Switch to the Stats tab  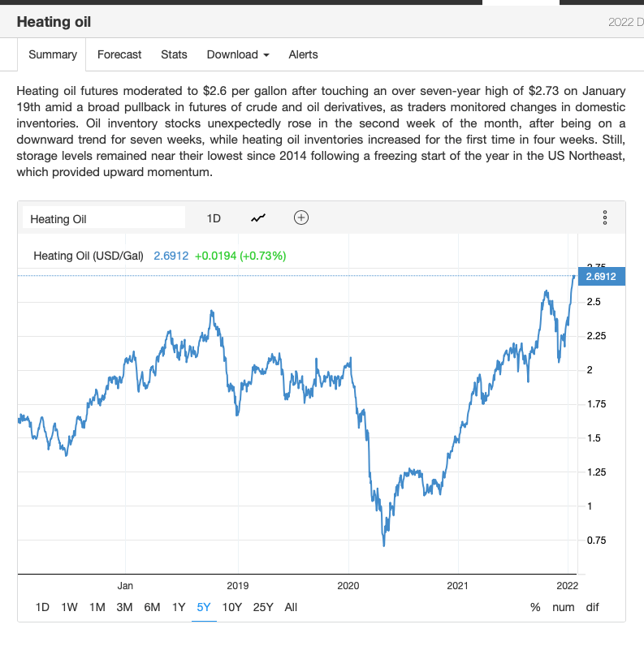[x=174, y=54]
